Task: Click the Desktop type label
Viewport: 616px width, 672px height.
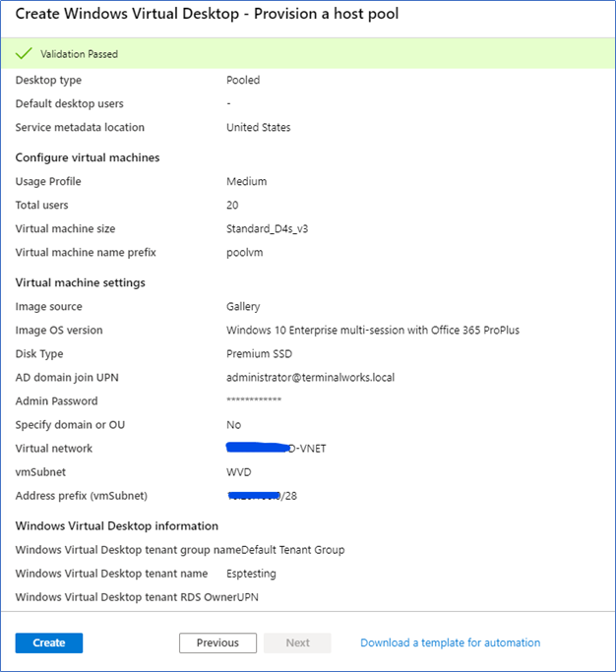Action: [48, 80]
